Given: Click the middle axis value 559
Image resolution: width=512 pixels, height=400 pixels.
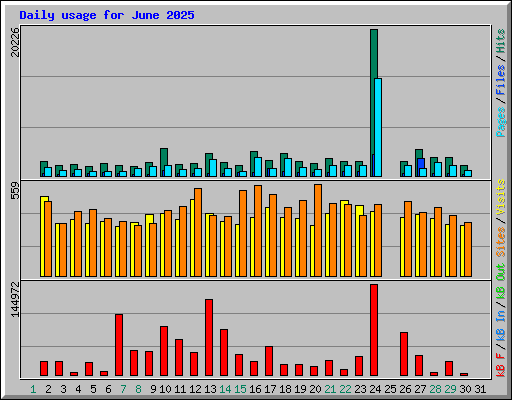Looking at the screenshot, I should coord(15,191).
